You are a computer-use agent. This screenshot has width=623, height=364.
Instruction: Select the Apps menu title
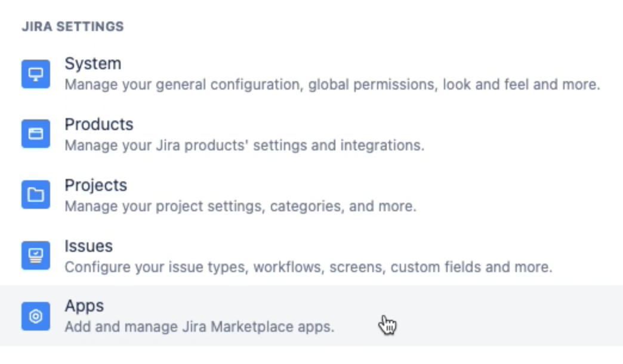[84, 306]
